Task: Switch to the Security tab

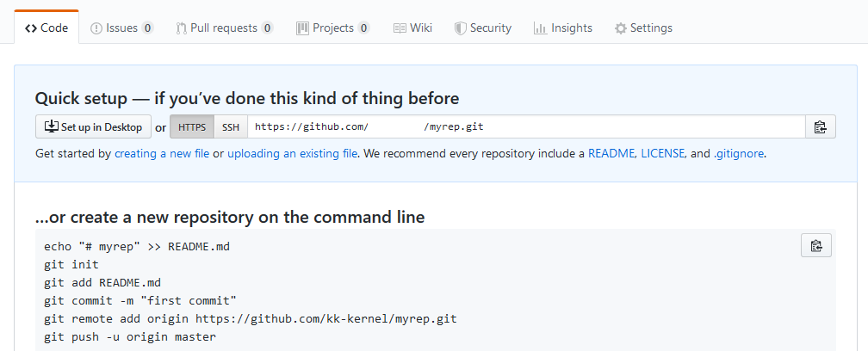Action: coord(483,28)
